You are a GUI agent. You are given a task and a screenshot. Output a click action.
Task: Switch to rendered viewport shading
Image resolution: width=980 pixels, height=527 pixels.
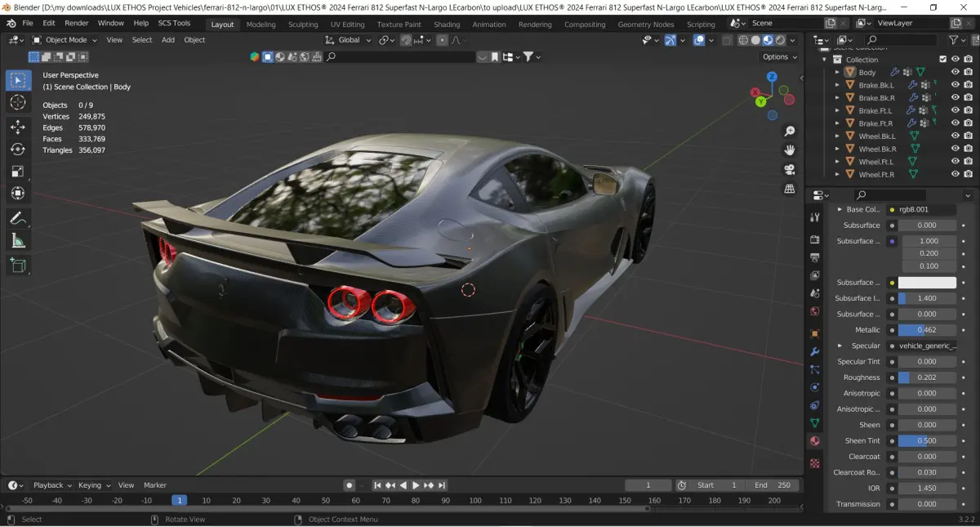780,40
